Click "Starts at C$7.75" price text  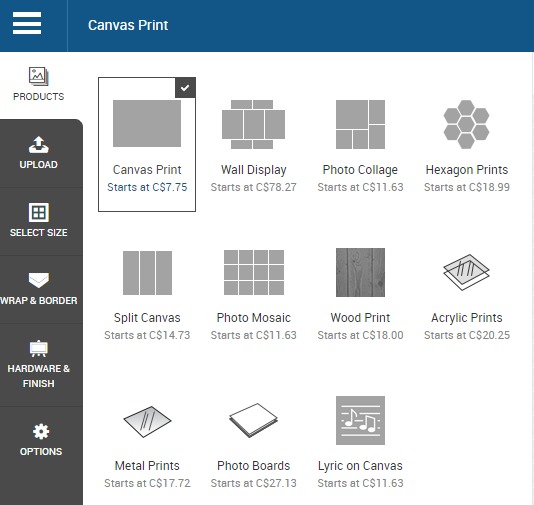pyautogui.click(x=147, y=187)
